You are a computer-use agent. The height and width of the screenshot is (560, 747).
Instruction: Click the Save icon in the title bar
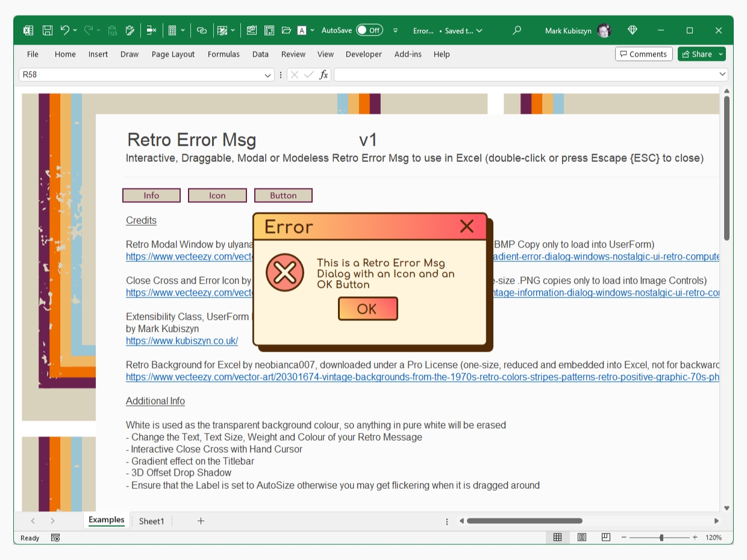[x=48, y=30]
